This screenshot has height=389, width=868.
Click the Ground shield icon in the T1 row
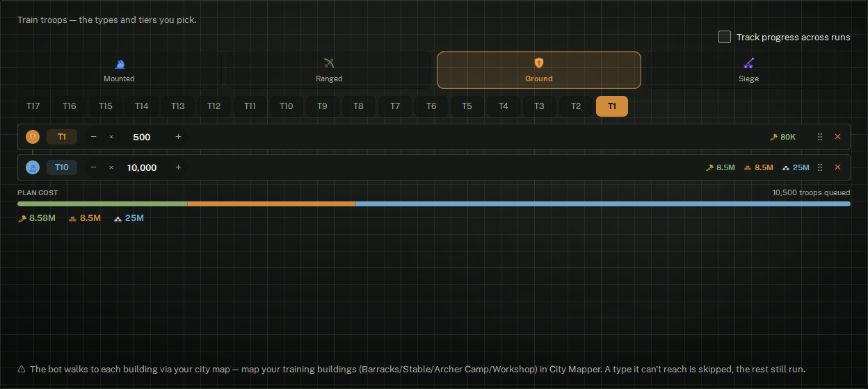tap(33, 137)
